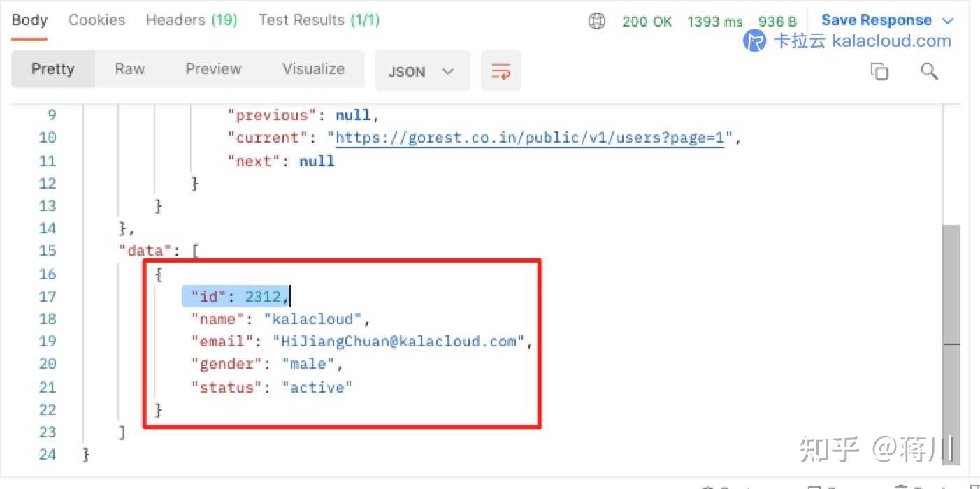Click the copy response icon

pos(879,71)
